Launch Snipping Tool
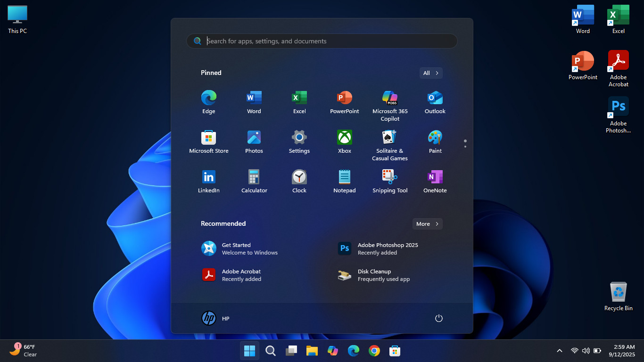Image resolution: width=644 pixels, height=362 pixels. [x=390, y=181]
